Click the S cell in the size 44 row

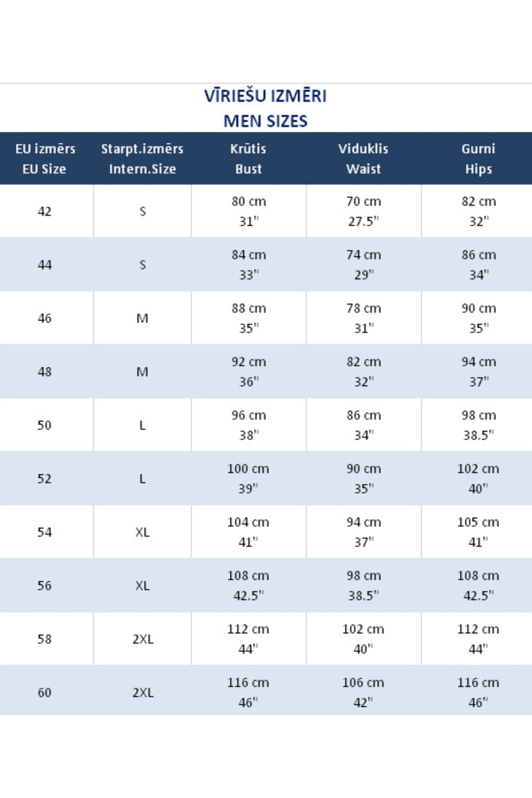click(142, 265)
